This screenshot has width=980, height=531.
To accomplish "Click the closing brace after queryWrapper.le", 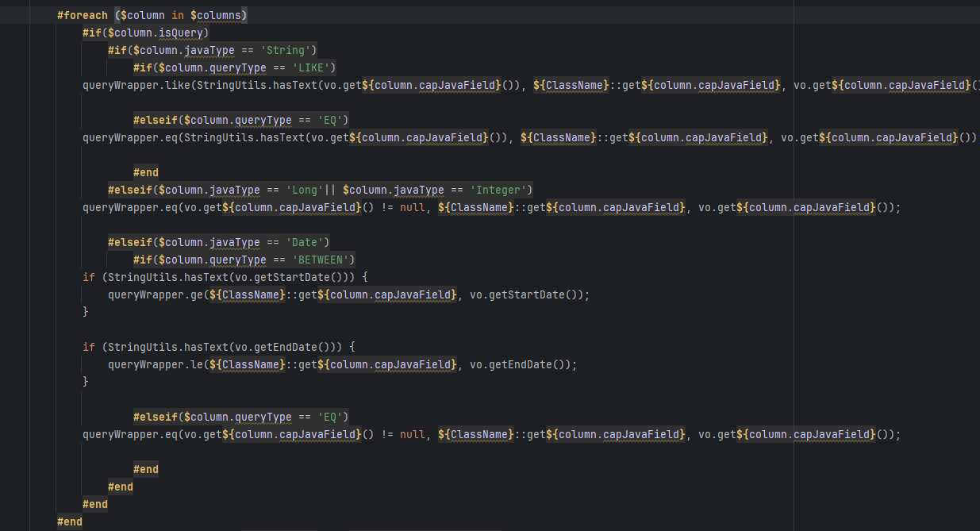I will click(86, 382).
